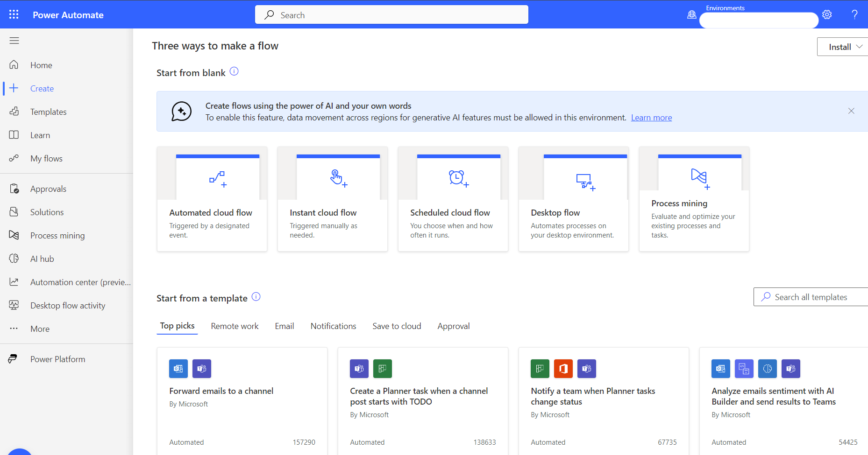The width and height of the screenshot is (868, 455).
Task: Click the Process mining card icon
Action: click(700, 179)
